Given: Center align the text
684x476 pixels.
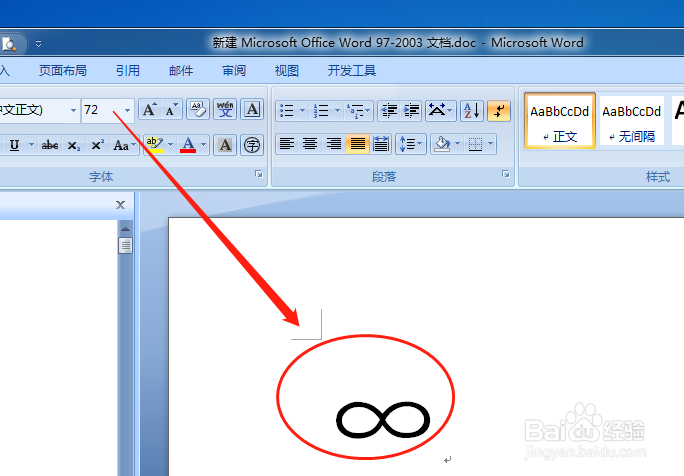Looking at the screenshot, I should pyautogui.click(x=310, y=144).
